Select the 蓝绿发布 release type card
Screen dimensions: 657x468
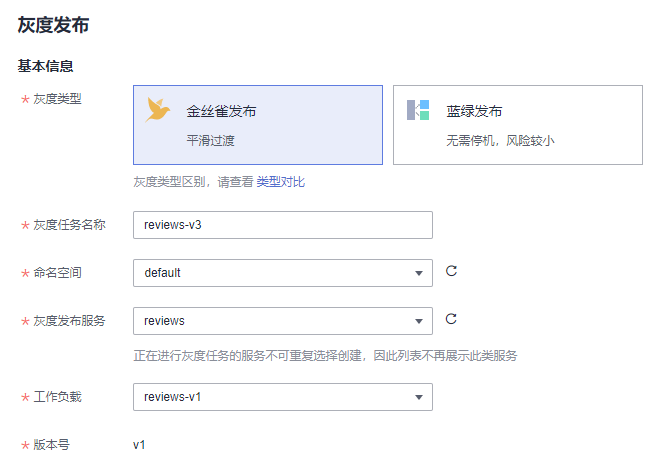tap(517, 124)
